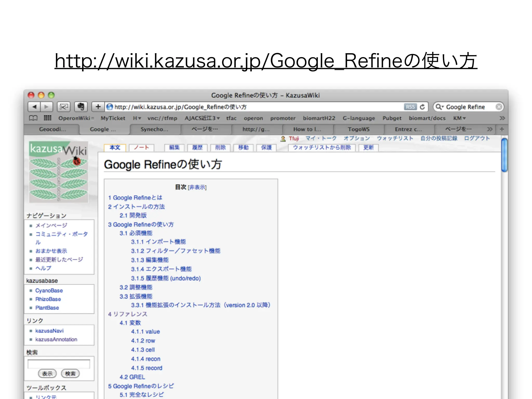Click the kazusaWiki logo image
Screen dimensions: 532x399
[58, 172]
